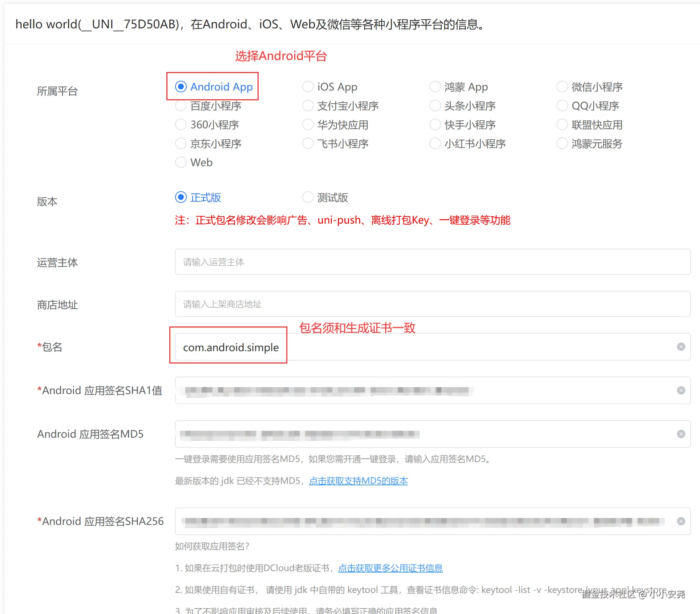Clear the SHA256 signature field
The height and width of the screenshot is (614, 700).
[x=681, y=521]
